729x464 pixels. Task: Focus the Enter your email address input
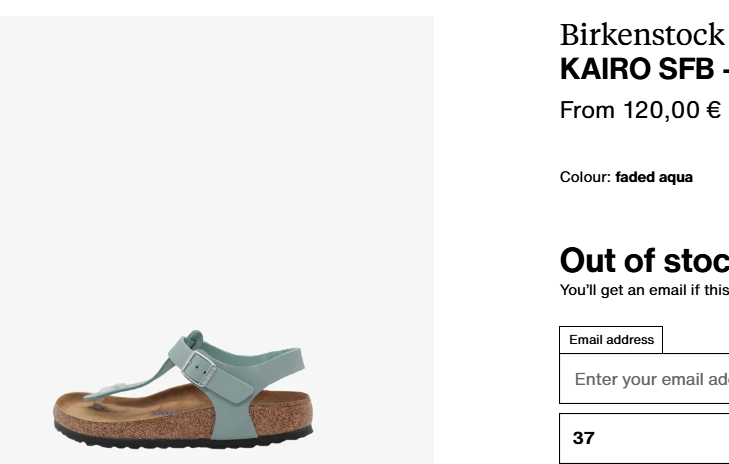[x=644, y=378]
